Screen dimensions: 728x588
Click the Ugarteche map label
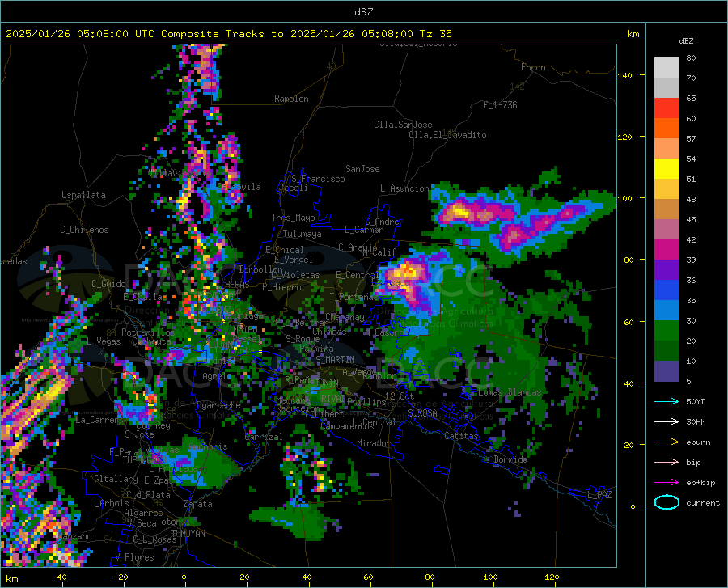(218, 405)
